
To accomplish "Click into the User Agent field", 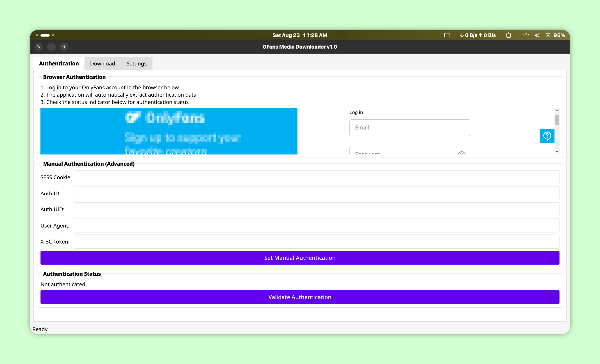I will click(x=317, y=226).
